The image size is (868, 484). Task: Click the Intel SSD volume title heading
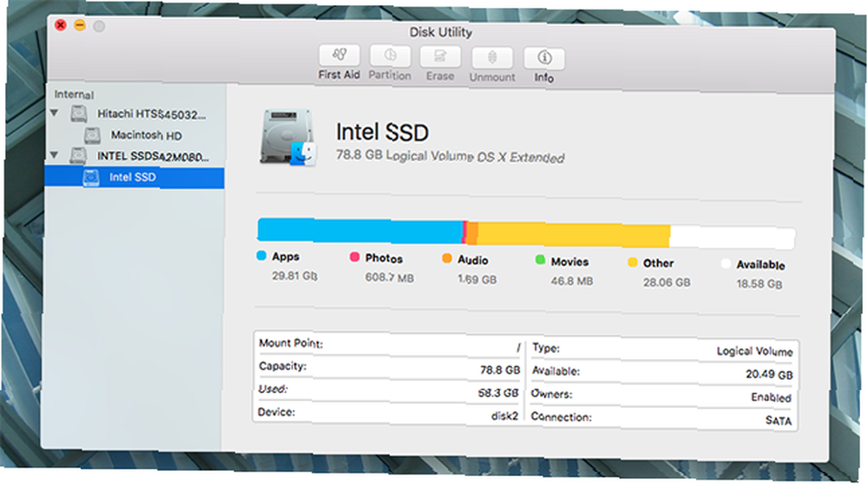(383, 132)
